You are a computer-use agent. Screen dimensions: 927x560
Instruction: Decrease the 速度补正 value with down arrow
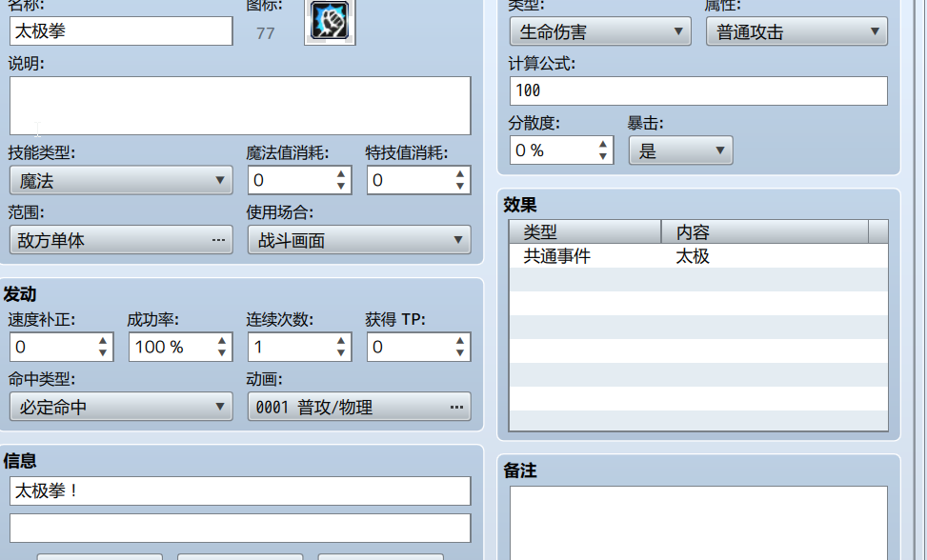(102, 352)
